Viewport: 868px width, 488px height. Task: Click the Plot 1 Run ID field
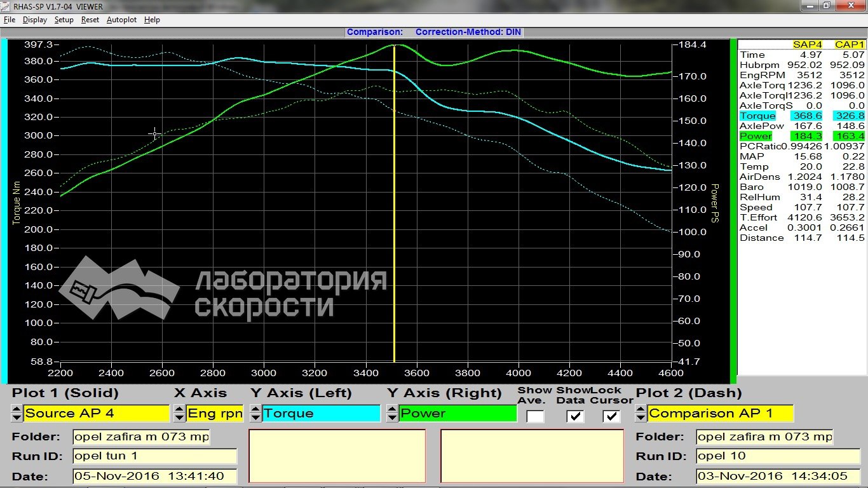point(154,456)
